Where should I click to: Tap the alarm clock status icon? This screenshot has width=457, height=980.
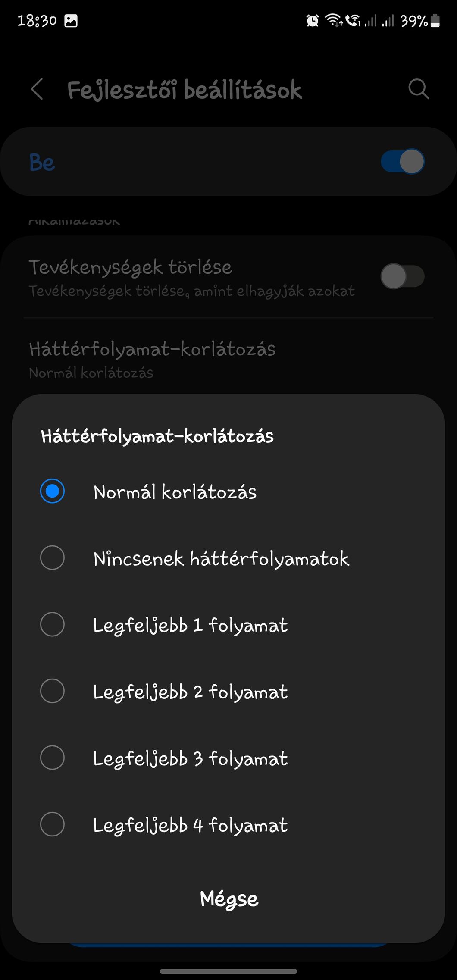pos(313,20)
